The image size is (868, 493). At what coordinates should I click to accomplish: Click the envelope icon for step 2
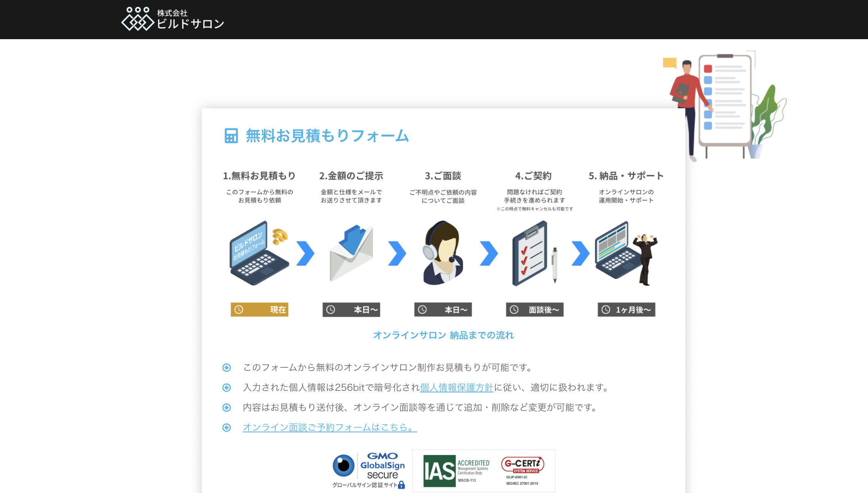[351, 253]
